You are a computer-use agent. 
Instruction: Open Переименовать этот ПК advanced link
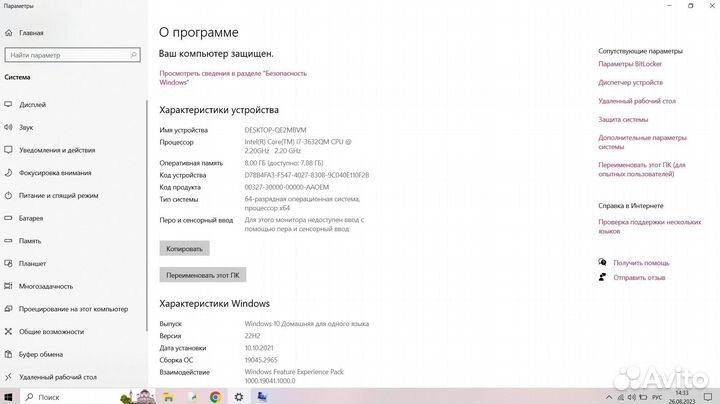[642, 169]
